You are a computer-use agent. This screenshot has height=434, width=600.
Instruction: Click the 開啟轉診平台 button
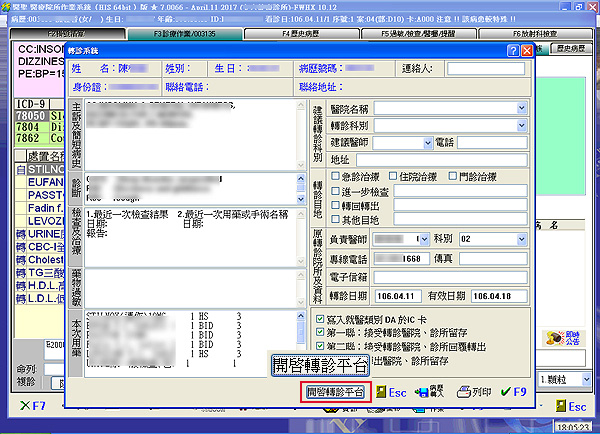tap(336, 392)
